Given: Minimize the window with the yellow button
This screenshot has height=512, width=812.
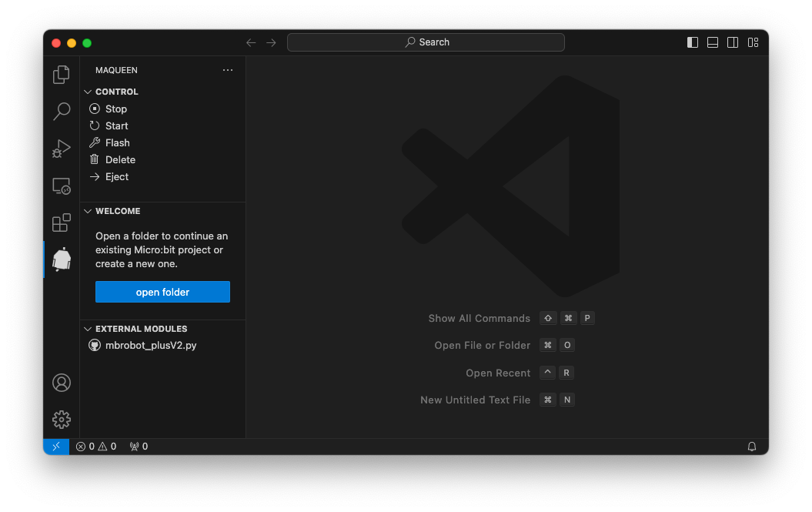Looking at the screenshot, I should [72, 43].
